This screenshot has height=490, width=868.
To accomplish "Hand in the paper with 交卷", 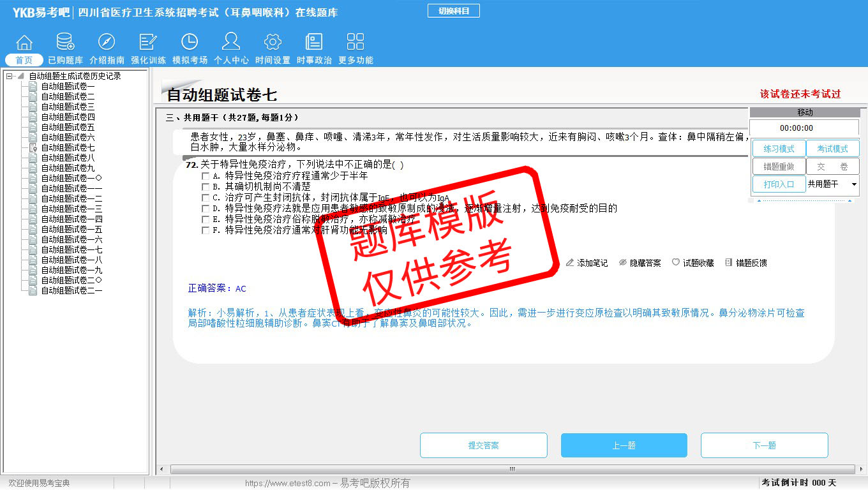I will pyautogui.click(x=832, y=167).
